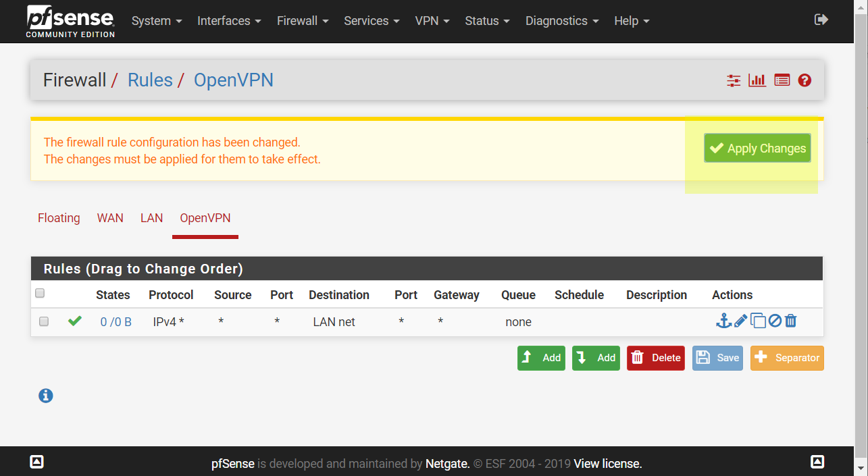Click the 'Description' column header
The height and width of the screenshot is (476, 868).
[x=657, y=295]
